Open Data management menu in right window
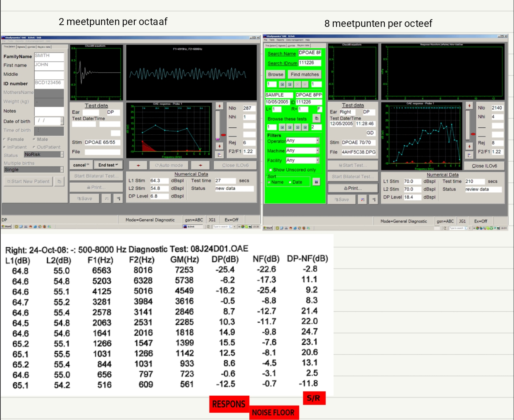Image resolution: width=514 pixels, height=420 pixels. [x=294, y=40]
